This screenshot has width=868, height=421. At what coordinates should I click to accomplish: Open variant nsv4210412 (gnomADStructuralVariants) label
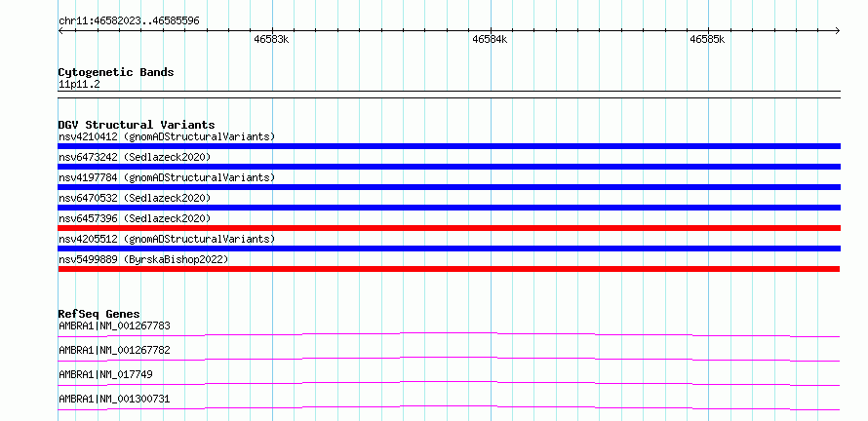coord(167,136)
